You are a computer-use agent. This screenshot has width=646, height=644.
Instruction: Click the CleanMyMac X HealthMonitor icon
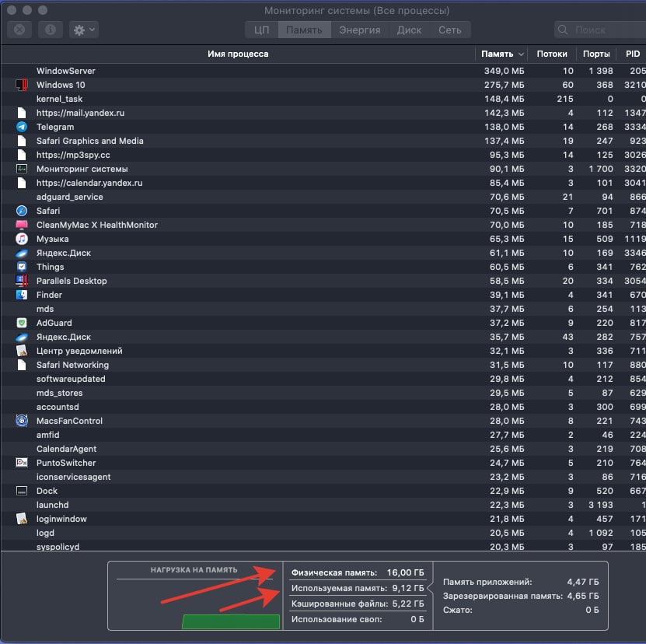tap(22, 225)
